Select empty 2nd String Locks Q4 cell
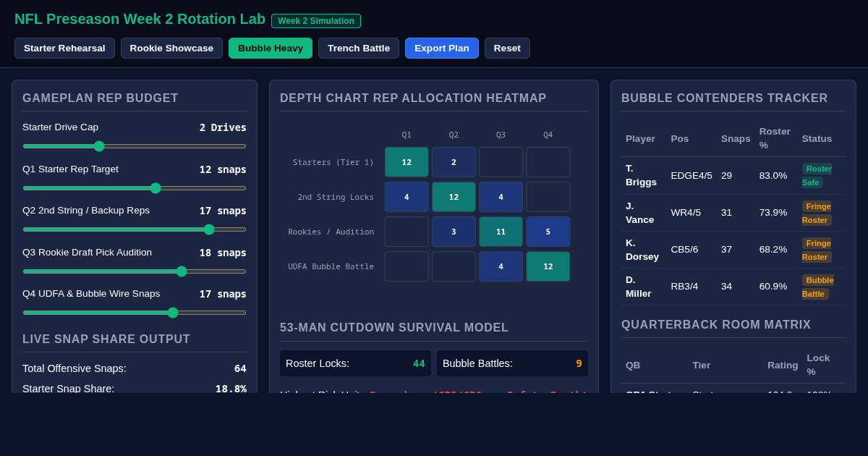 548,197
